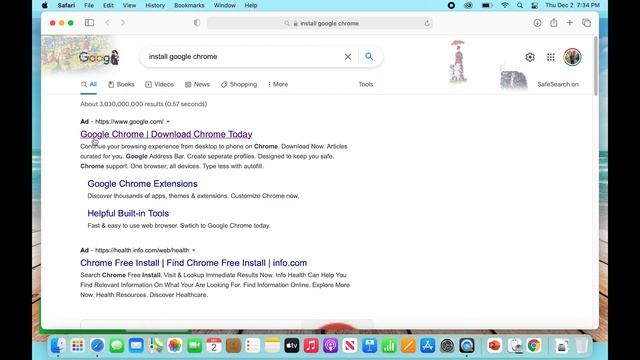Toggle the Safari sidebar icon
This screenshot has height=360, width=640.
(89, 23)
